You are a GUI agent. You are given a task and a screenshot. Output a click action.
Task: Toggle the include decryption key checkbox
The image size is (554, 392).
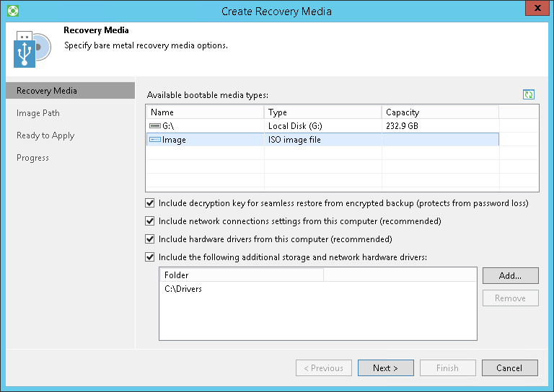pos(150,203)
